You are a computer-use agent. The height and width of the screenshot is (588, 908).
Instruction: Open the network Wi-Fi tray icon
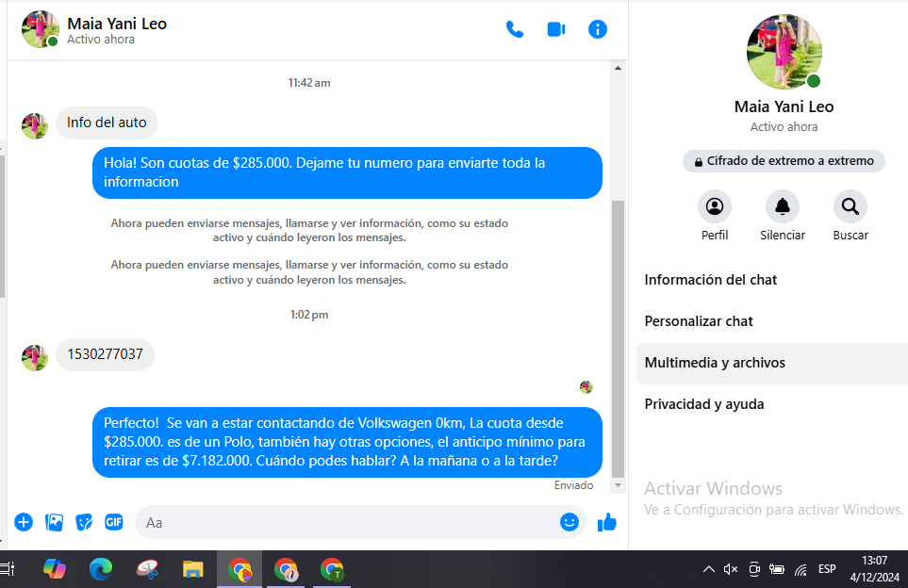coord(801,570)
